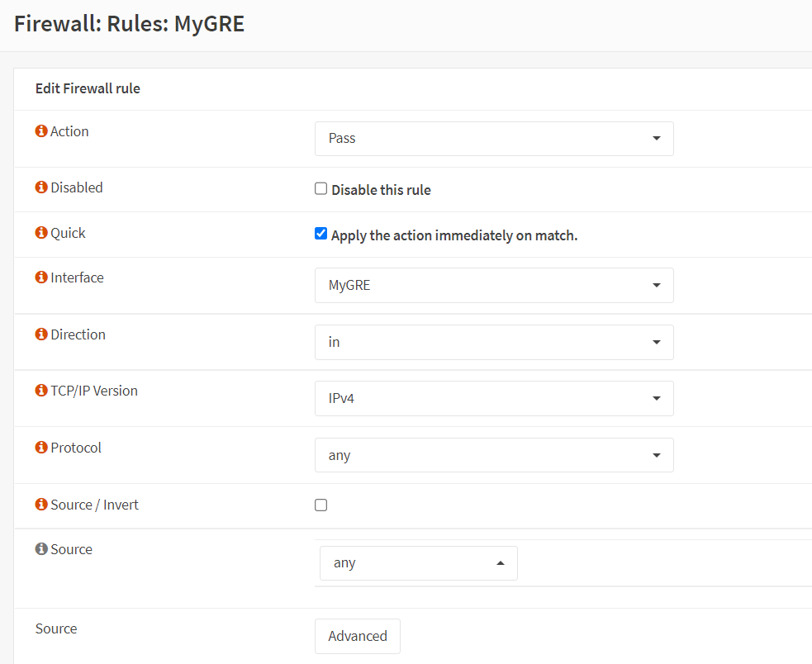812x664 pixels.
Task: Click the Interface label text
Action: pos(77,277)
